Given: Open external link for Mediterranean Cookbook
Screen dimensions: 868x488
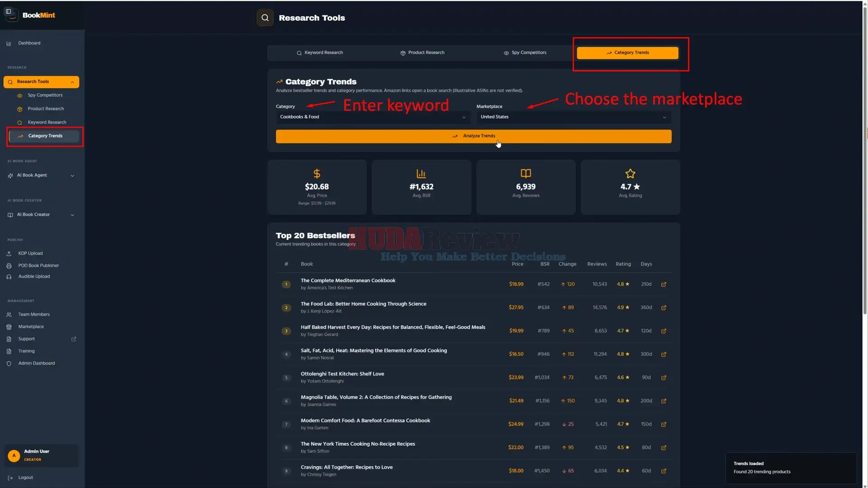Looking at the screenshot, I should 664,284.
